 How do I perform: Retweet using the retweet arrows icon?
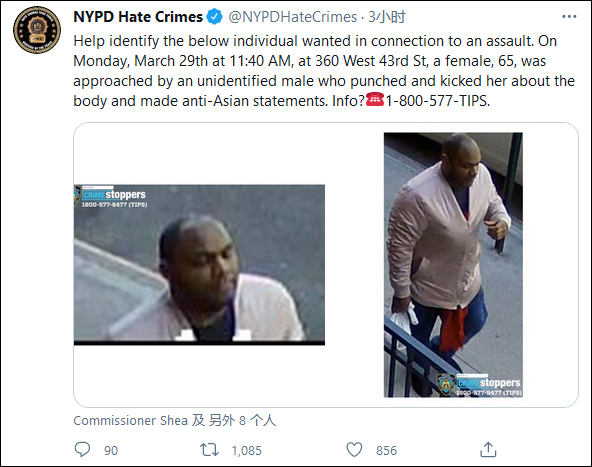click(209, 450)
